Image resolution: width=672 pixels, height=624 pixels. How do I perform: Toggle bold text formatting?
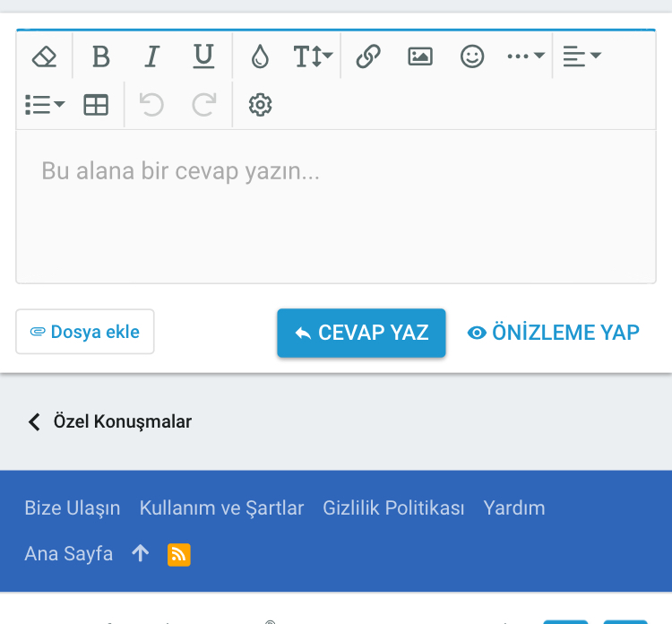tap(100, 56)
